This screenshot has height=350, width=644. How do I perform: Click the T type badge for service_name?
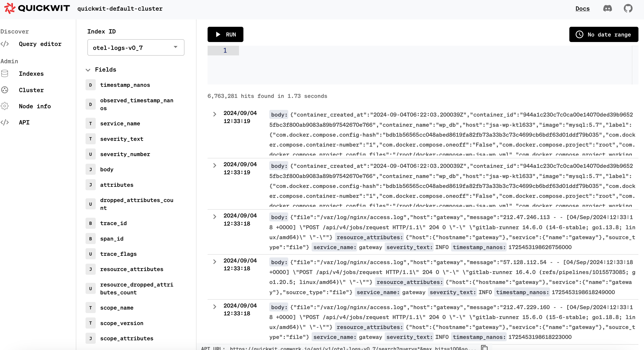click(91, 124)
